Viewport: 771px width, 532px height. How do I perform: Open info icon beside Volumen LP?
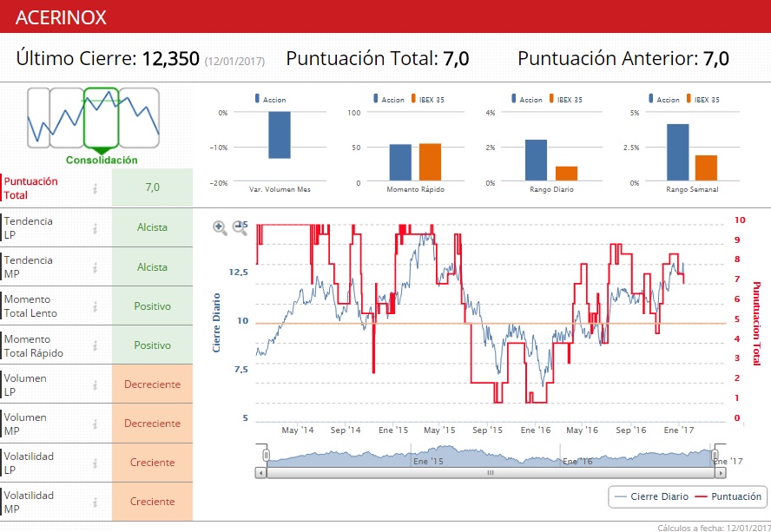(x=95, y=385)
